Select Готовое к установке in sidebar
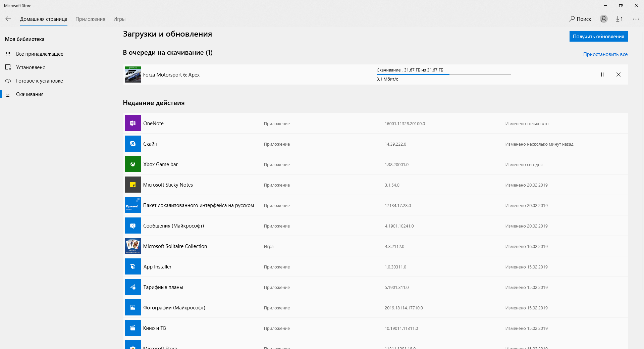The height and width of the screenshot is (349, 644). [40, 81]
